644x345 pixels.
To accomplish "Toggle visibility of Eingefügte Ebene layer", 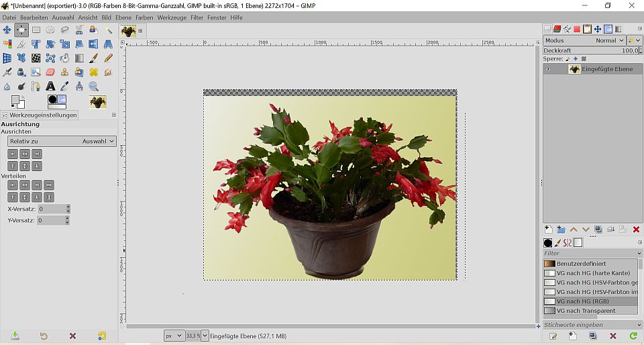I will (x=548, y=69).
